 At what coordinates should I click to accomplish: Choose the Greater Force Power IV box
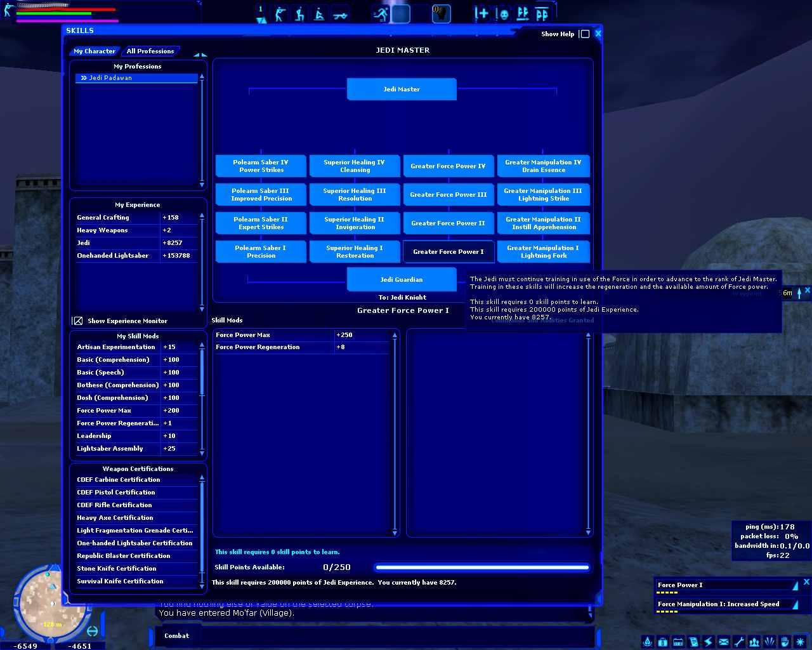pyautogui.click(x=449, y=166)
